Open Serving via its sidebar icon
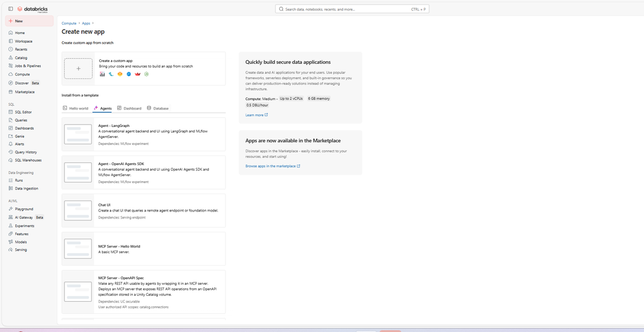The height and width of the screenshot is (332, 644). (x=11, y=250)
